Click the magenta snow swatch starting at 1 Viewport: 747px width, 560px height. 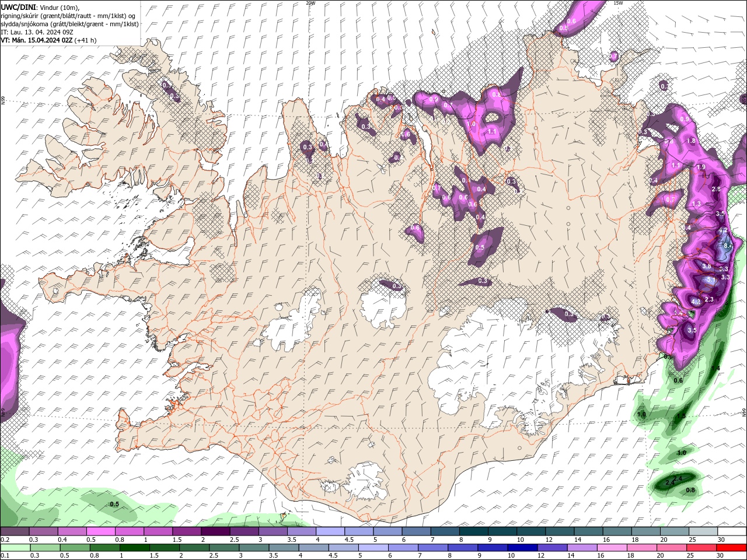click(158, 531)
